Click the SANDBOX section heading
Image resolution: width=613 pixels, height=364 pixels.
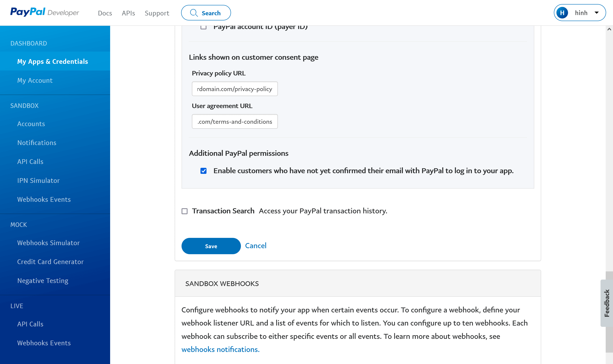25,106
